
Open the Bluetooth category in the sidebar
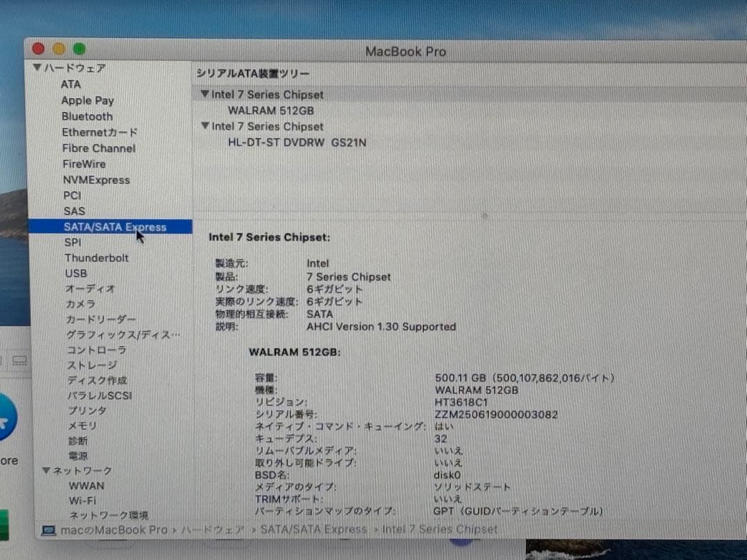click(86, 116)
